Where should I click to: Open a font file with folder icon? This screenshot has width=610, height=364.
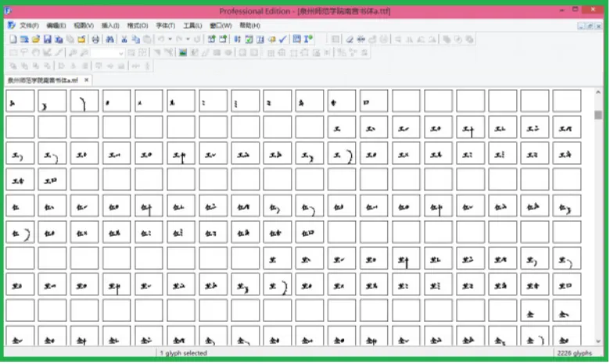click(36, 39)
